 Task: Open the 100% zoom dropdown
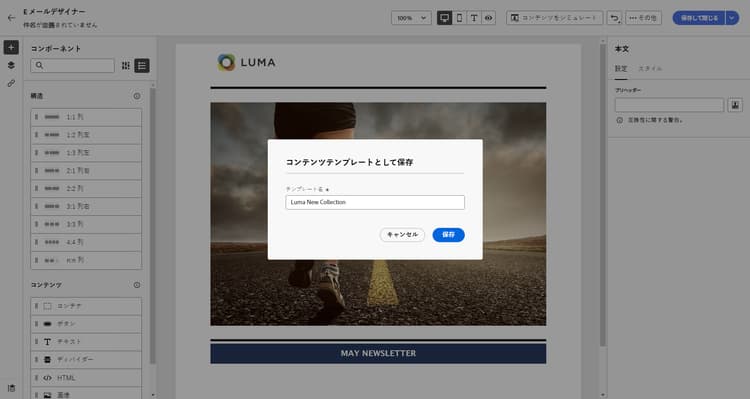pyautogui.click(x=411, y=18)
